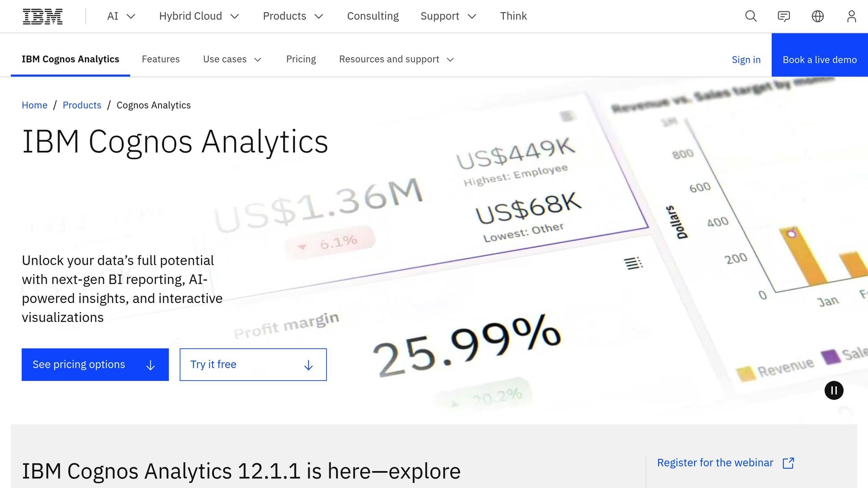Click the IBM logo
Screen dimensions: 868x488
click(x=42, y=16)
